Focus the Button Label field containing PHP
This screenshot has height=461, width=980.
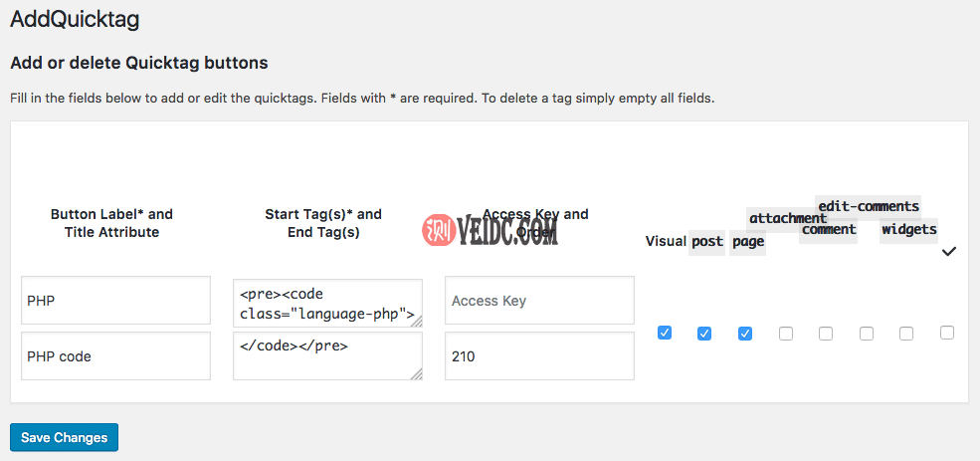(115, 301)
